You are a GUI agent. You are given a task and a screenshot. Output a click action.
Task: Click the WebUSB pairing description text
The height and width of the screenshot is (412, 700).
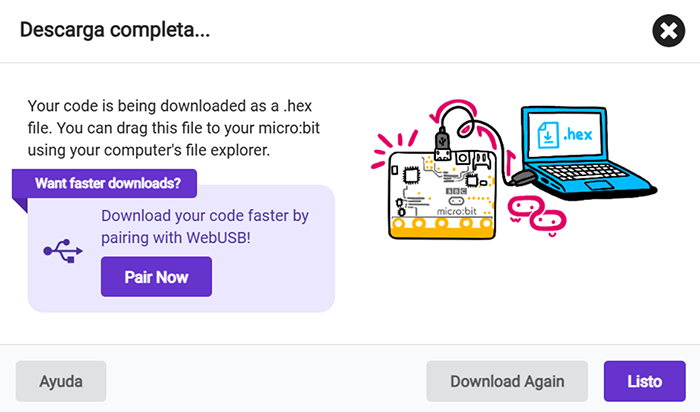coord(205,226)
